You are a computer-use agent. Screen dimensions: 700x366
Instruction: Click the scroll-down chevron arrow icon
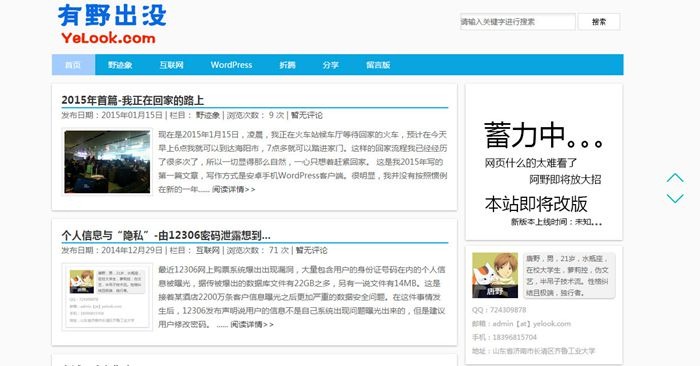pos(675,198)
